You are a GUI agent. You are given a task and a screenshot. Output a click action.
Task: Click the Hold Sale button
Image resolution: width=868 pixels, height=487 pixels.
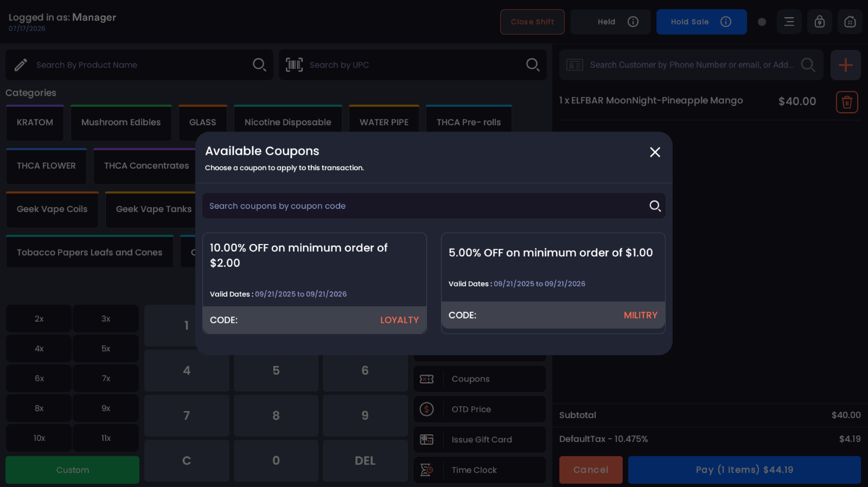[x=701, y=22]
